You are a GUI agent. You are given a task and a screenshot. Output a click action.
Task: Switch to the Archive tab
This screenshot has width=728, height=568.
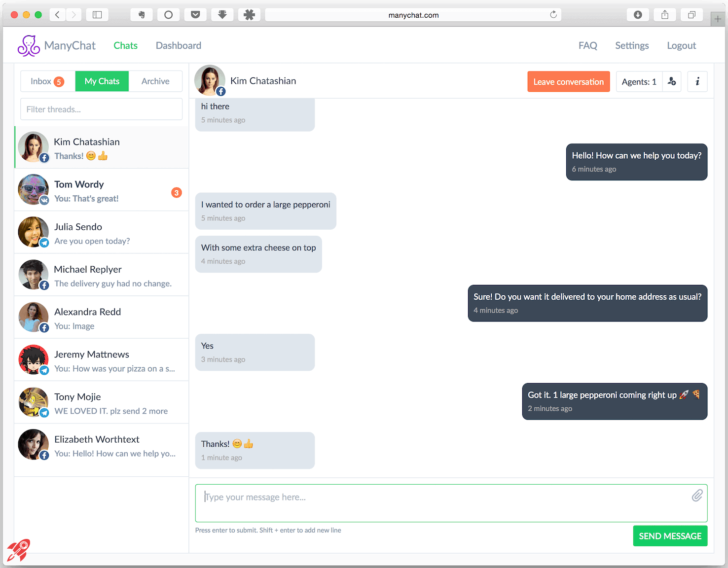coord(155,81)
